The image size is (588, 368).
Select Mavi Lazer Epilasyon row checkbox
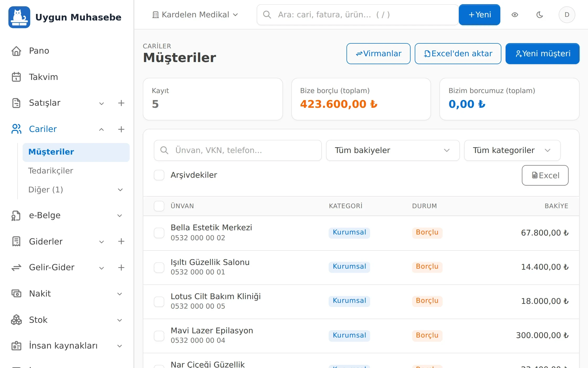(x=159, y=336)
